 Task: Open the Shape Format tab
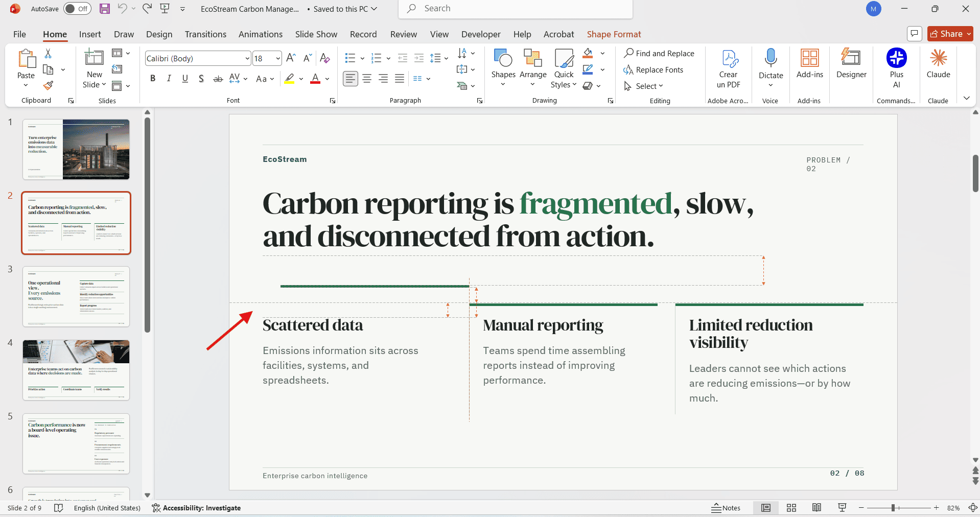pos(614,34)
